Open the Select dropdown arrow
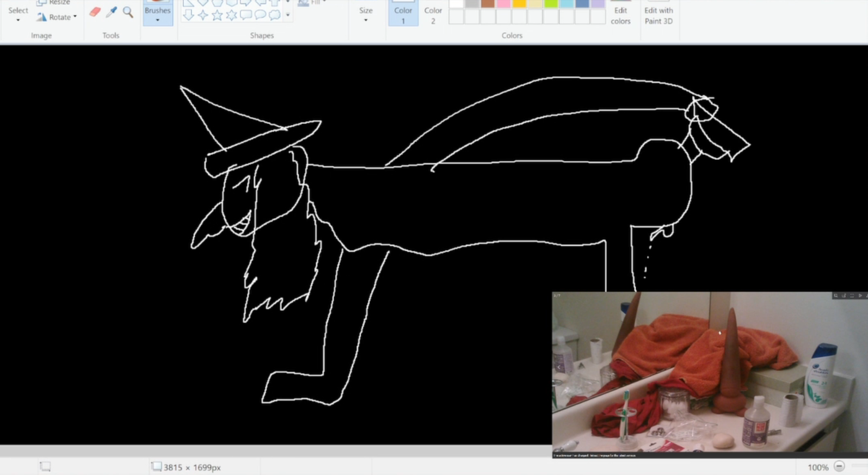Viewport: 868px width, 475px height. [18, 21]
